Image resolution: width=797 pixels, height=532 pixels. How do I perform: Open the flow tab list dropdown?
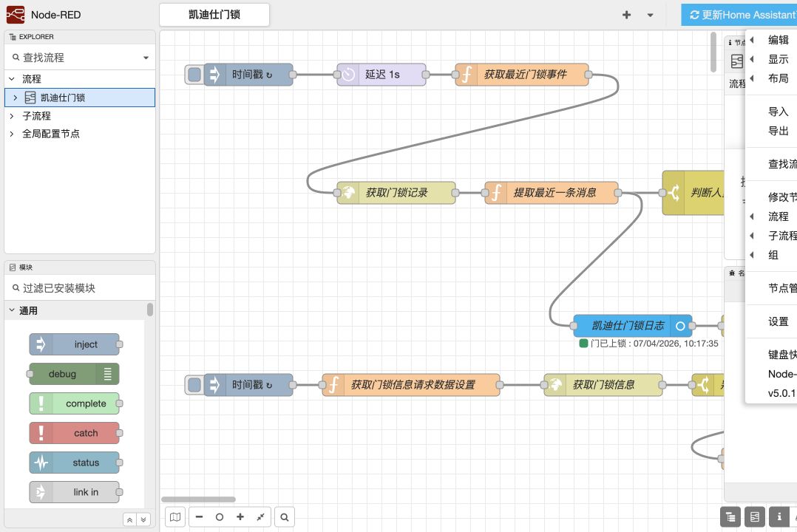(x=650, y=16)
